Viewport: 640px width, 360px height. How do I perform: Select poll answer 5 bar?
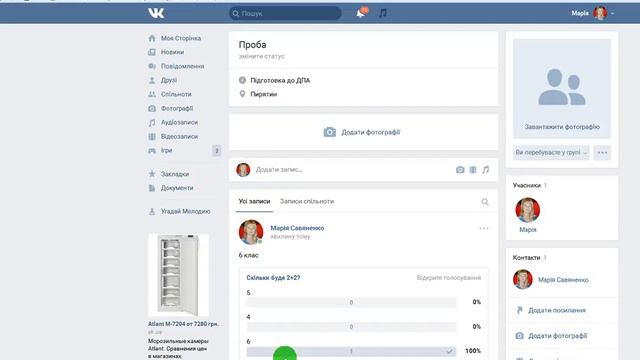[351, 302]
